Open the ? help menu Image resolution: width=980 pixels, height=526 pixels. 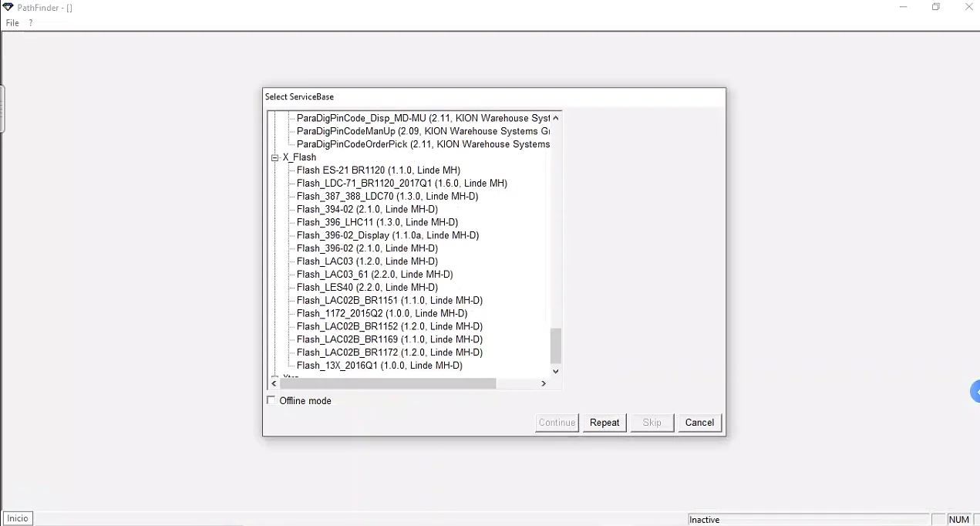(31, 23)
